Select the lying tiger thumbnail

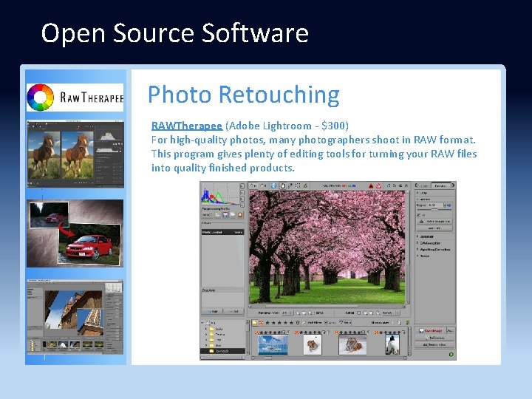tap(352, 345)
